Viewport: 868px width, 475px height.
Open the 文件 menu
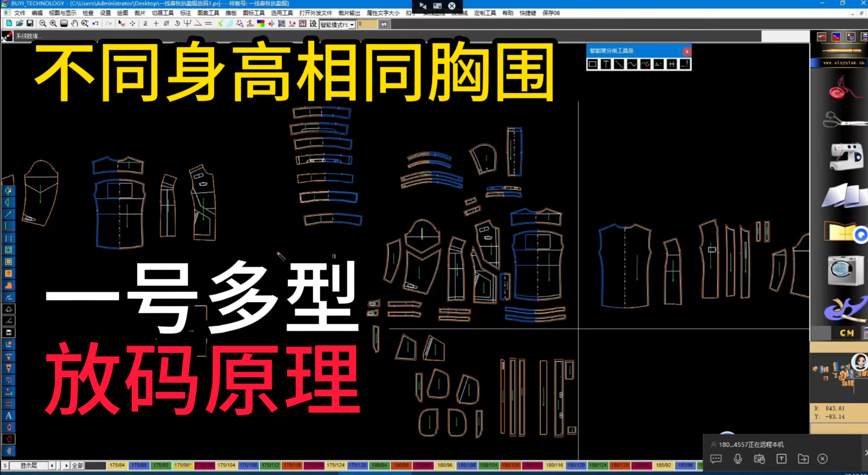19,13
